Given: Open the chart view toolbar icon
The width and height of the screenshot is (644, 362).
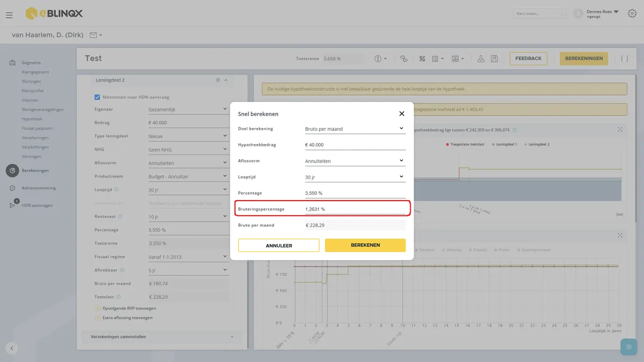Looking at the screenshot, I should (x=455, y=58).
